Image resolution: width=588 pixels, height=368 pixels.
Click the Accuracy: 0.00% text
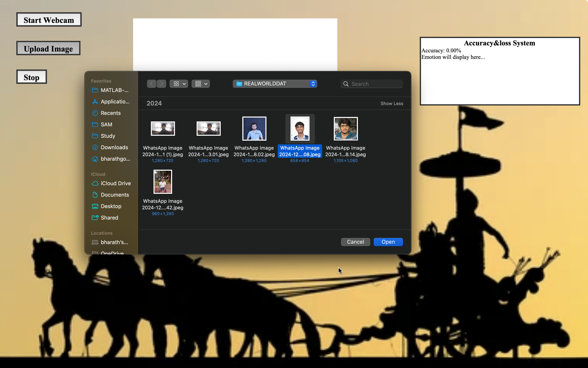pos(441,51)
